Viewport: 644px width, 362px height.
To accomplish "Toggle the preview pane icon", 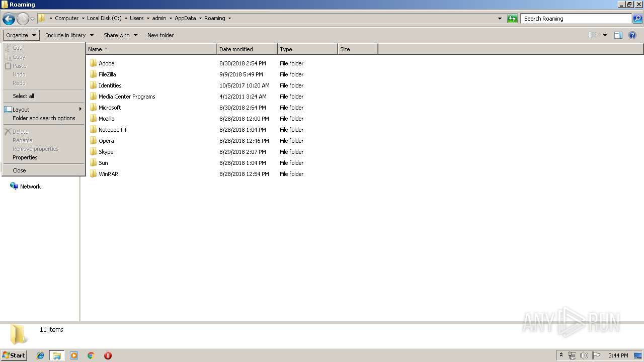I will coord(618,35).
